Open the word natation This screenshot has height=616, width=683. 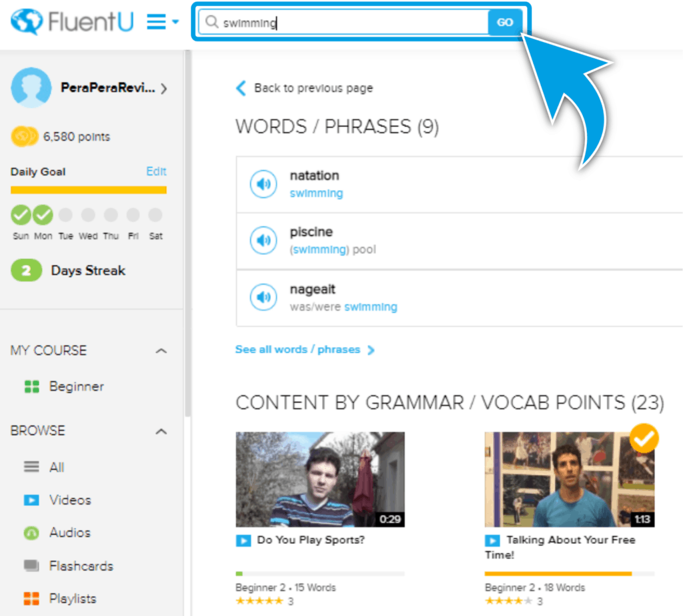pyautogui.click(x=315, y=176)
